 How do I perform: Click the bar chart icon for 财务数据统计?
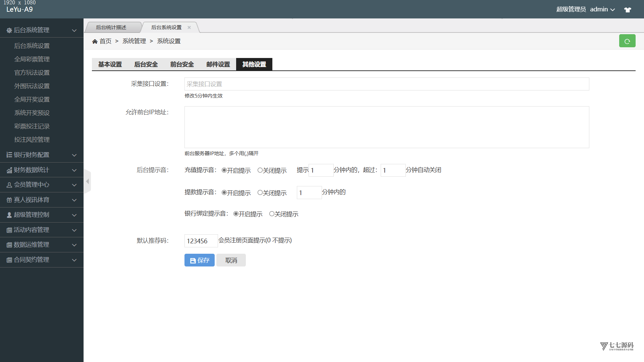tap(9, 170)
